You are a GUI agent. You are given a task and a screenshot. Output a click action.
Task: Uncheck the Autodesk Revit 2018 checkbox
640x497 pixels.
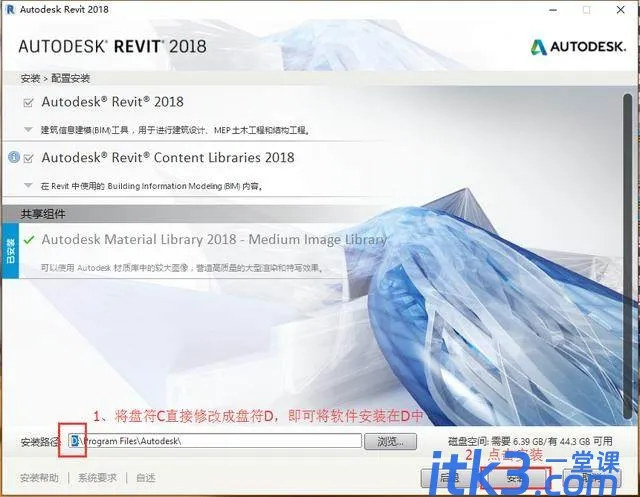click(28, 102)
